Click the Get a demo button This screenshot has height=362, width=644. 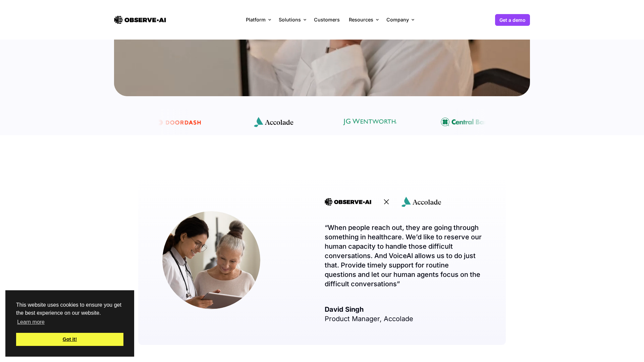pos(512,20)
